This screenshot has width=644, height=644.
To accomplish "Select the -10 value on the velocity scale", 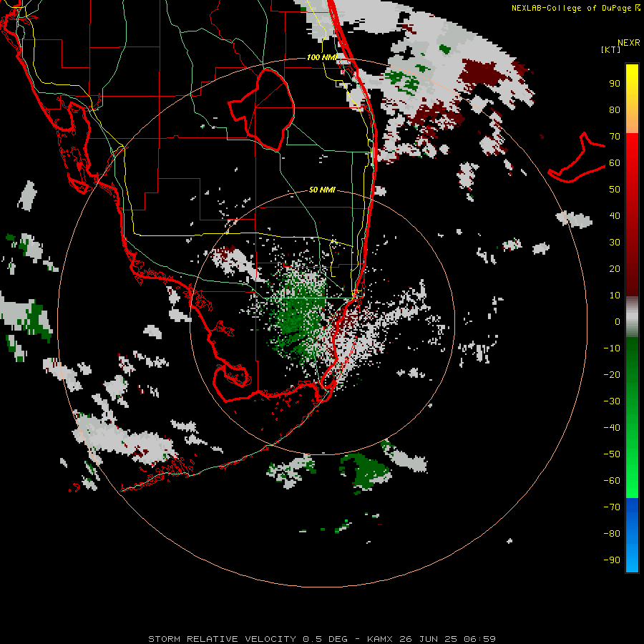I will point(612,348).
